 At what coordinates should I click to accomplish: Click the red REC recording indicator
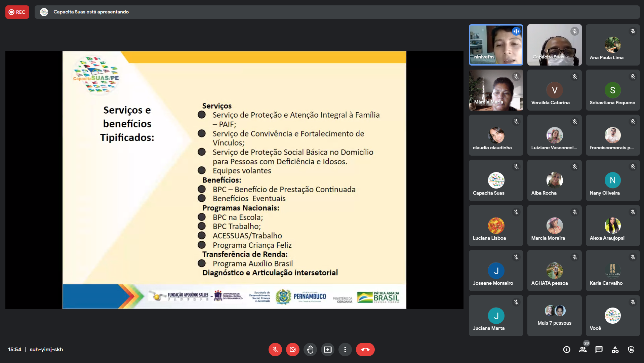(17, 12)
